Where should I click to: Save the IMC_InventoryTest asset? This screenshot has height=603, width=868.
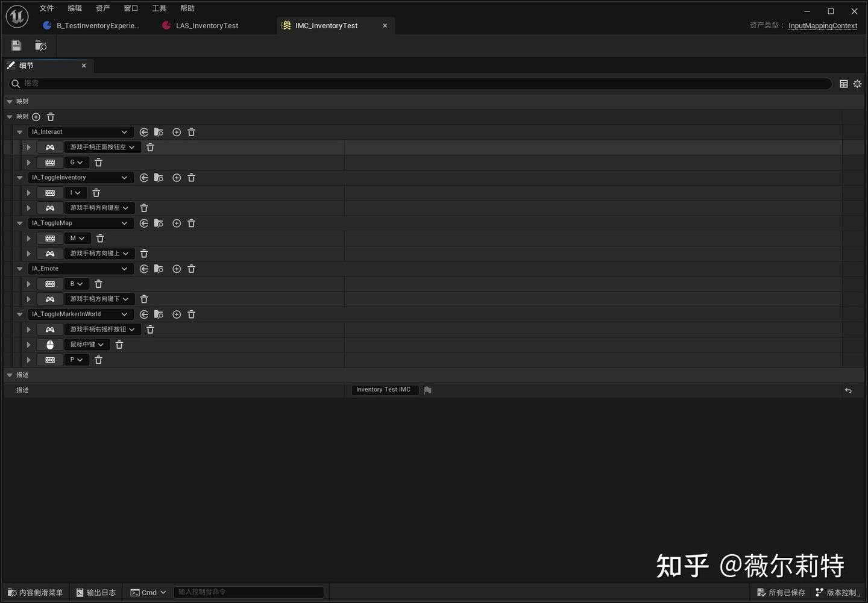[16, 45]
